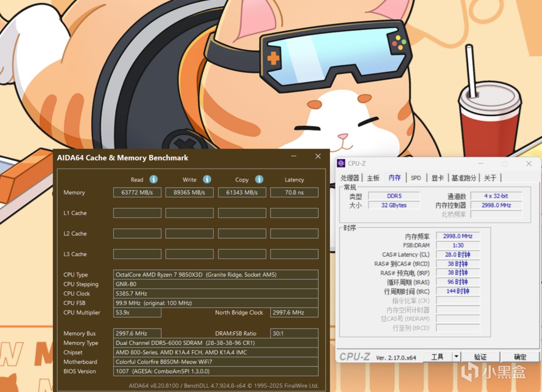Viewport: 542px width, 392px height.
Task: Click the 内存控制器 value field
Action: pos(496,205)
